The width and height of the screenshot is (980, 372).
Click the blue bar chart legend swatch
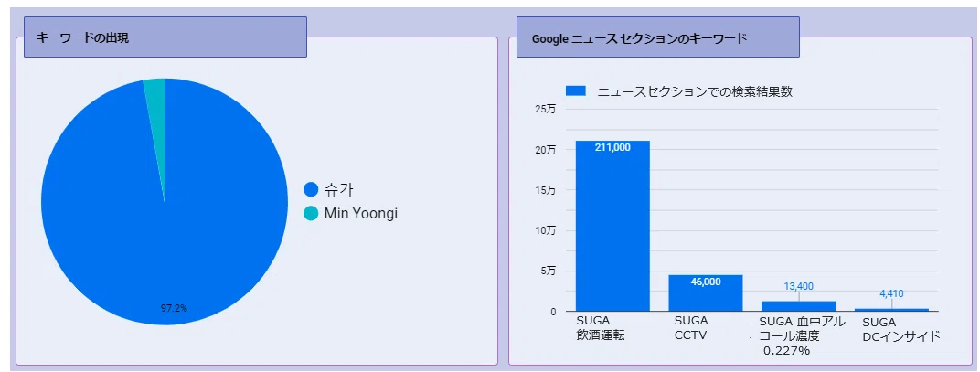click(576, 91)
